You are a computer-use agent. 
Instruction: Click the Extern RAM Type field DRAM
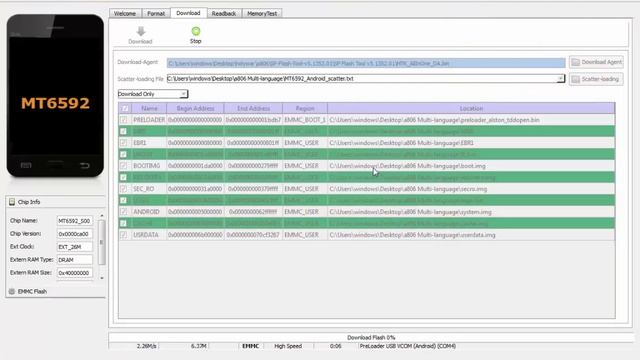point(74,260)
